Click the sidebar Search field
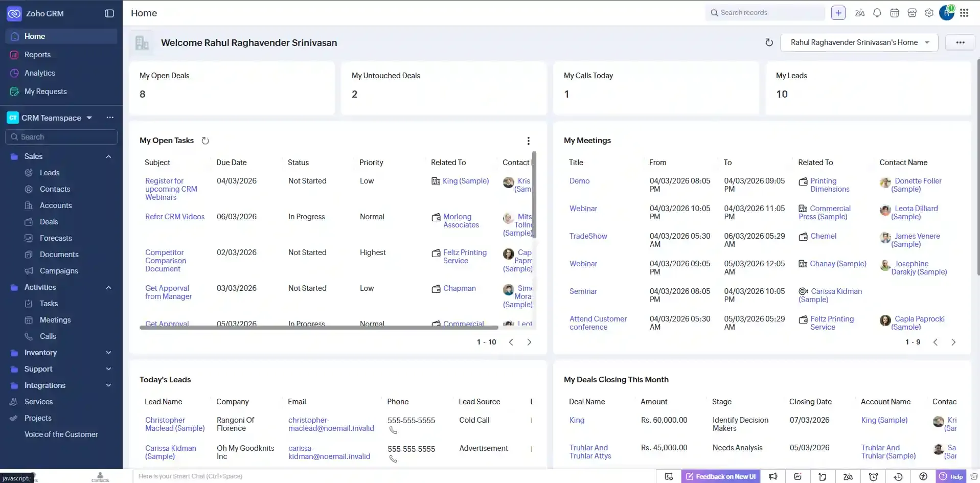Viewport: 980px width, 483px height. tap(61, 137)
